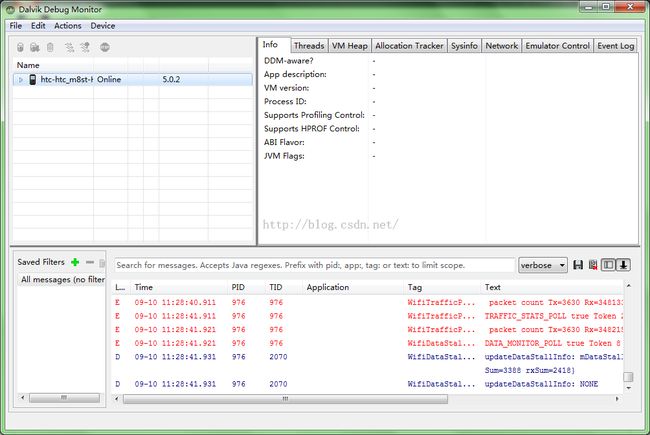
Task: Clear the log with red-marked icon
Action: (593, 265)
